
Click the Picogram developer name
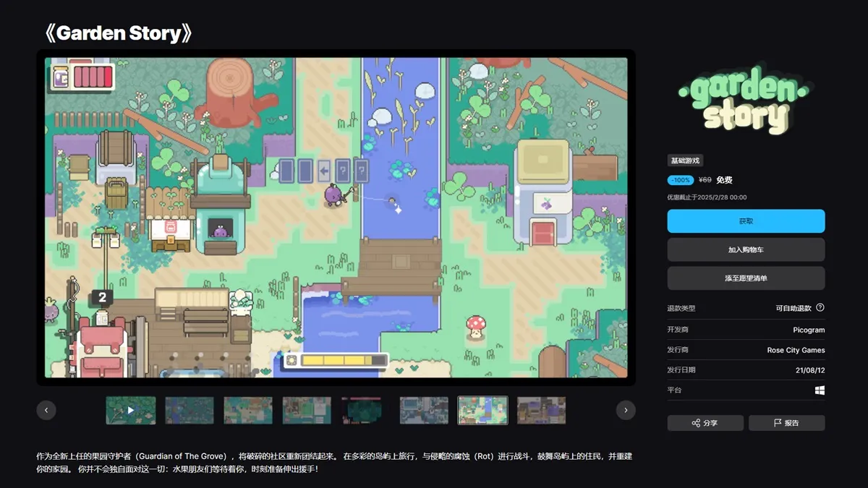pos(808,330)
